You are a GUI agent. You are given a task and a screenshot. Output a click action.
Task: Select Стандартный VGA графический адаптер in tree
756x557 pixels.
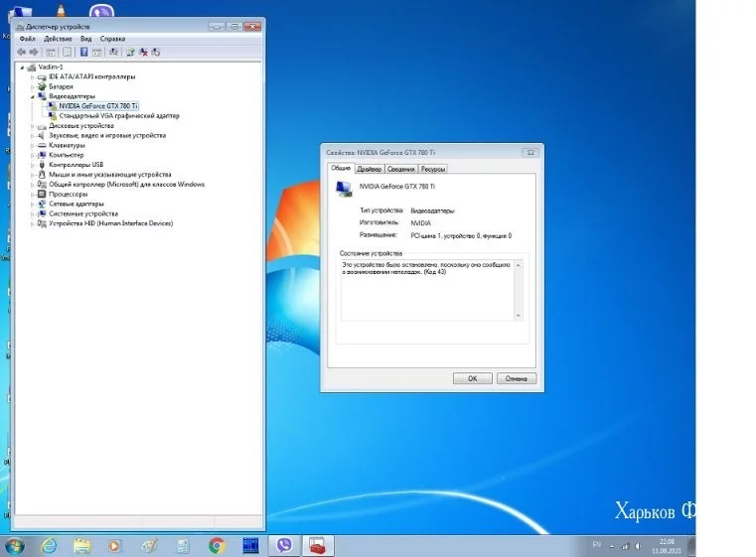point(119,115)
